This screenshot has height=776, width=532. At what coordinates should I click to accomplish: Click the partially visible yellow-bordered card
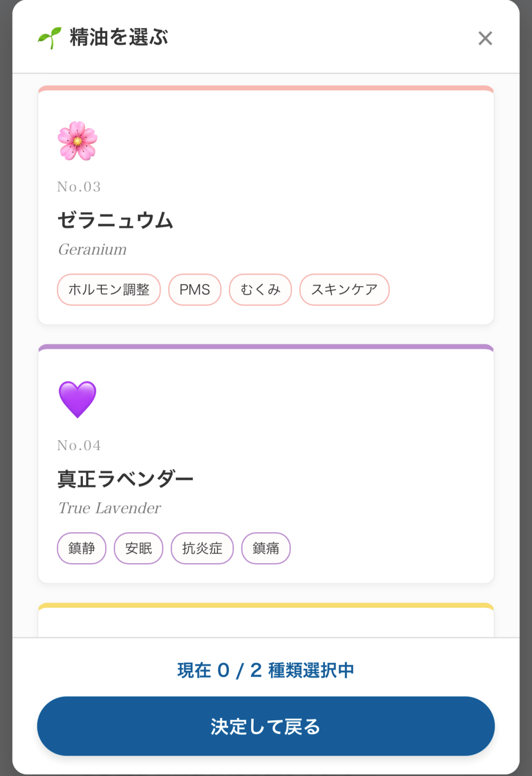coord(266,622)
